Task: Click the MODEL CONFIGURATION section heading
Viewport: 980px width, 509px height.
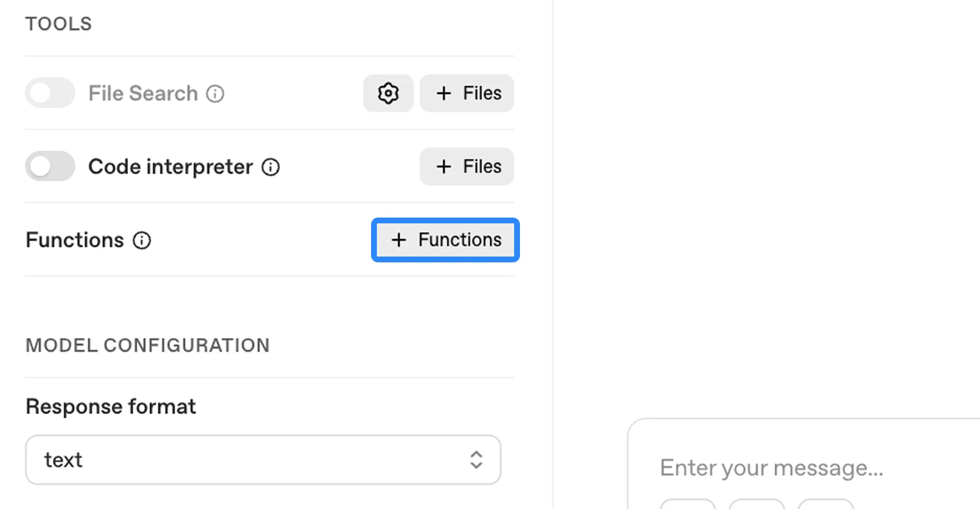Action: (148, 346)
